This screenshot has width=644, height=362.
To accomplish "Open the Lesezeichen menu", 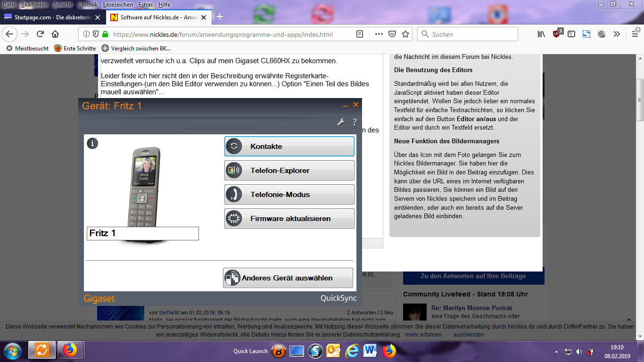I will [118, 4].
